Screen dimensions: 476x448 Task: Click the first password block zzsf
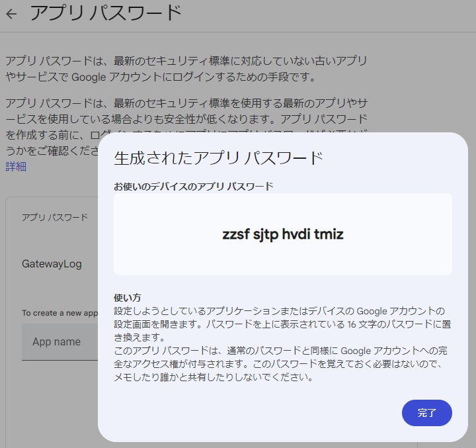236,234
